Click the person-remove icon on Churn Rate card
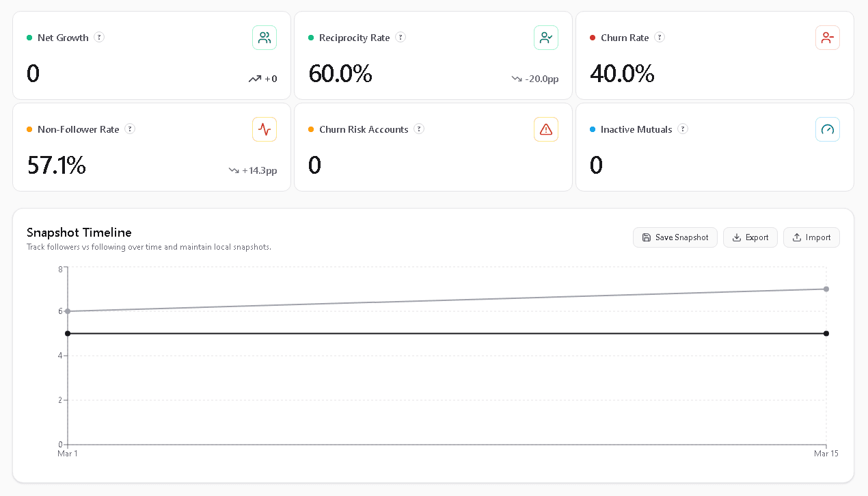Viewport: 868px width, 496px height. point(828,38)
